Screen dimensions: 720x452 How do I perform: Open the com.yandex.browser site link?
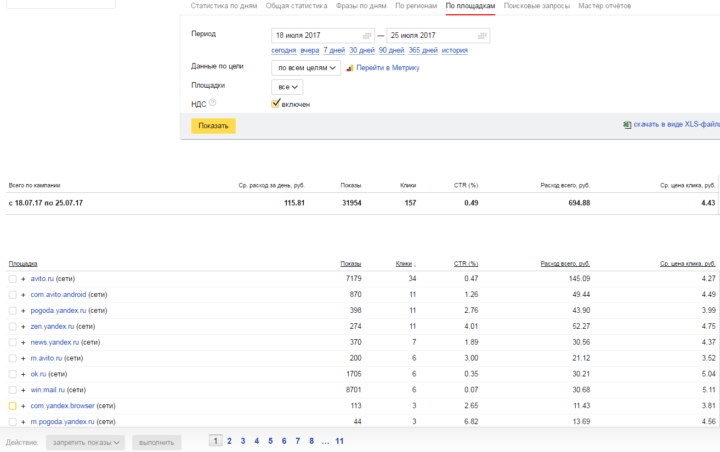pos(62,406)
